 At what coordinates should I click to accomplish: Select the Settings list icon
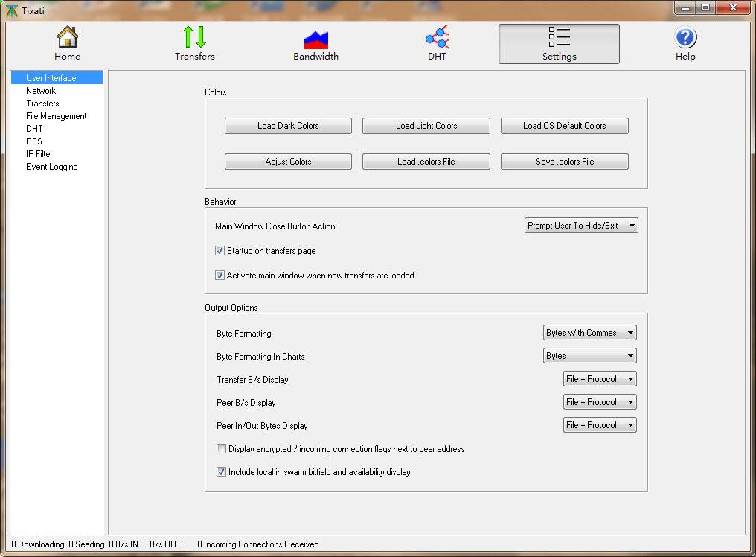pyautogui.click(x=559, y=37)
